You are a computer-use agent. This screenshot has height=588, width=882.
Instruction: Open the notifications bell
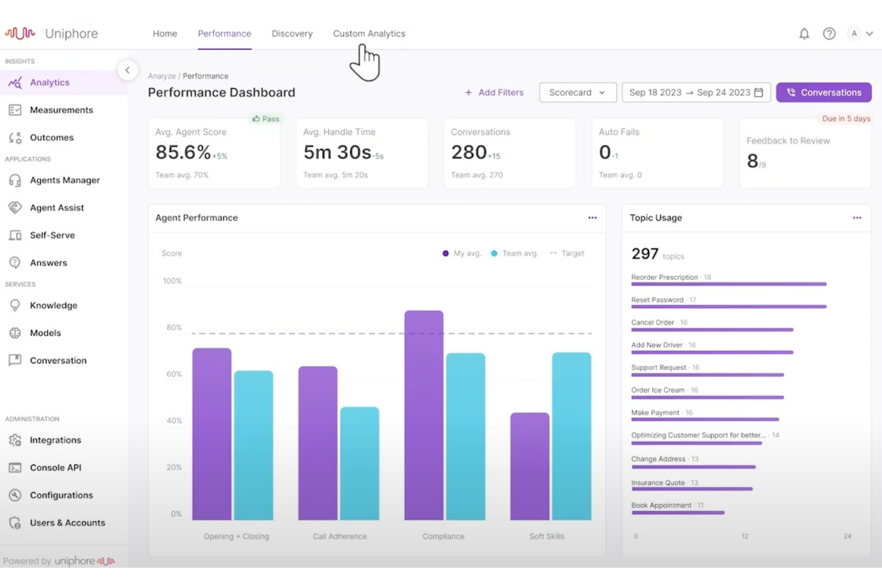803,33
